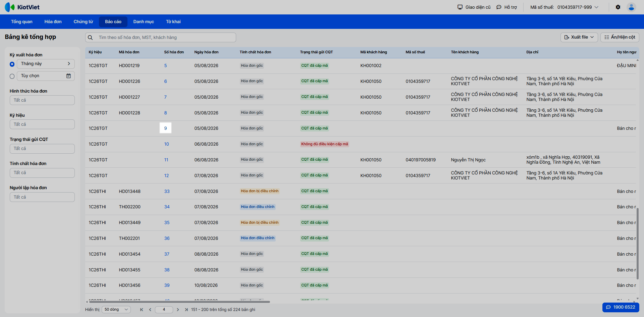Click the search magnifier icon
Viewport: 644px width, 317px height.
click(x=90, y=38)
